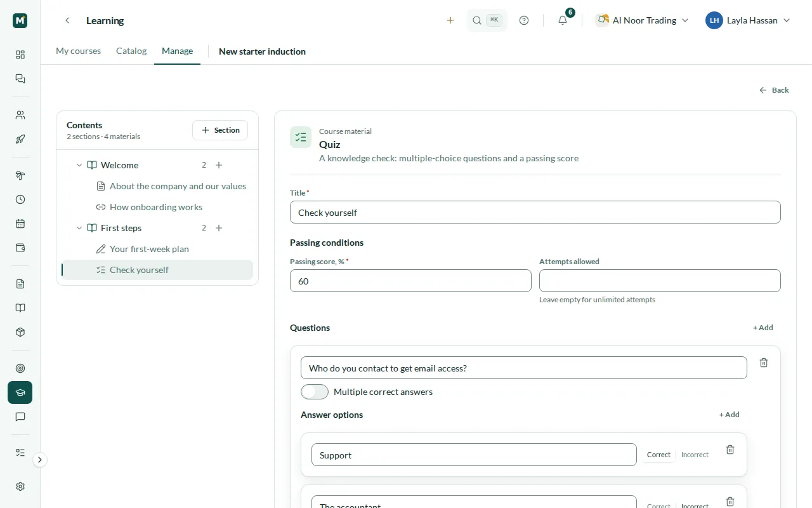
Task: Open the wallet icon in sidebar
Action: pyautogui.click(x=20, y=248)
